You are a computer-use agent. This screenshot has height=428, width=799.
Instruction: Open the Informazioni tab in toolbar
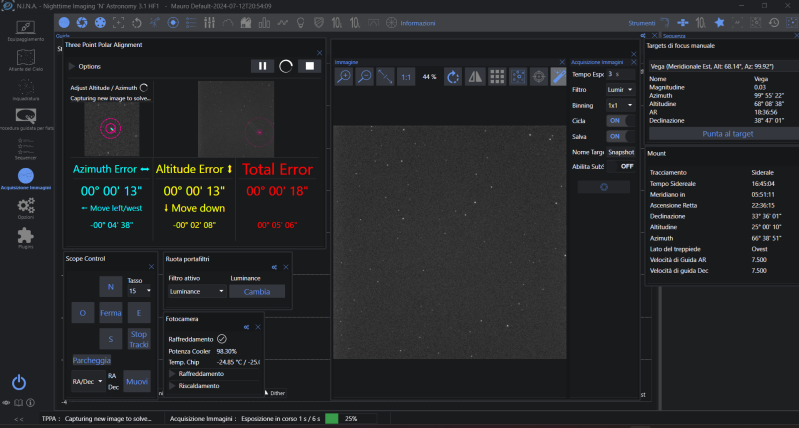click(418, 22)
